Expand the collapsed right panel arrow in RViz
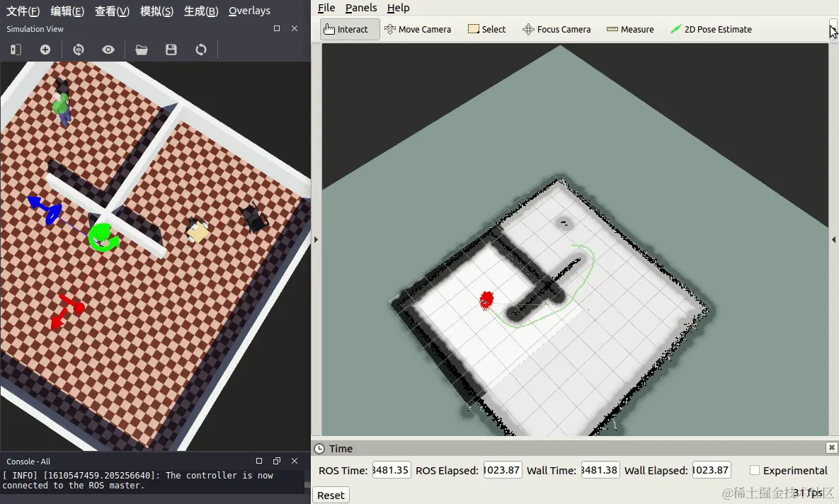 point(833,240)
